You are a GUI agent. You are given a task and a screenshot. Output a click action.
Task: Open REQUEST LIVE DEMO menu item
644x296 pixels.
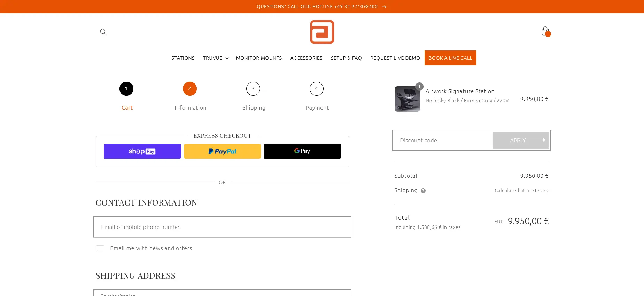[x=395, y=58]
